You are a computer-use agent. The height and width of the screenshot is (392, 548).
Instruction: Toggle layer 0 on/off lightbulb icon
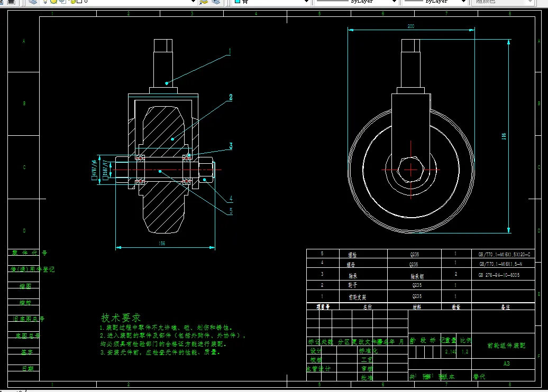(x=45, y=2)
